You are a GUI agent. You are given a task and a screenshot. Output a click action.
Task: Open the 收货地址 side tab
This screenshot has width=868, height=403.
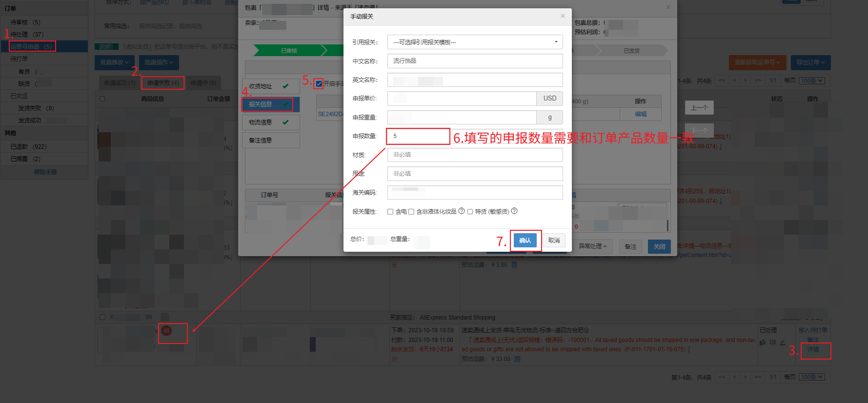tap(271, 86)
